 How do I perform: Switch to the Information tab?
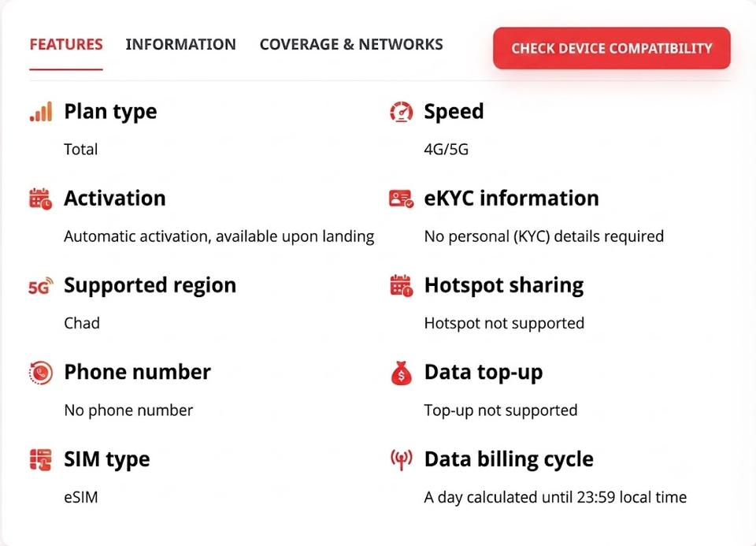click(181, 44)
